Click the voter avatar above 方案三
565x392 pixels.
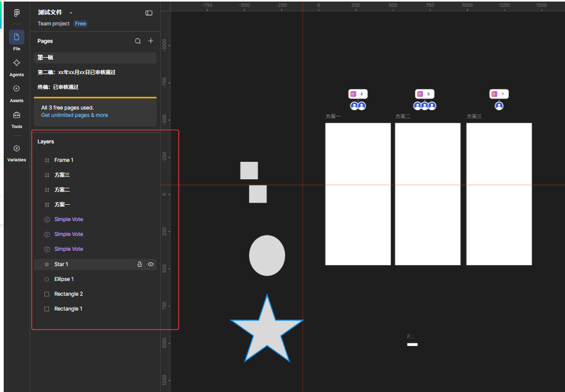(499, 106)
